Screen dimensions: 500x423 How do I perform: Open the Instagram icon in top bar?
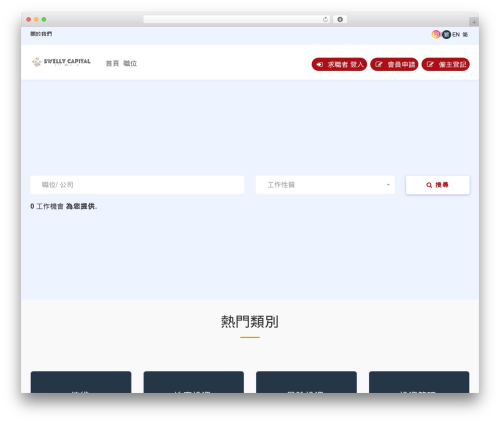pos(436,34)
